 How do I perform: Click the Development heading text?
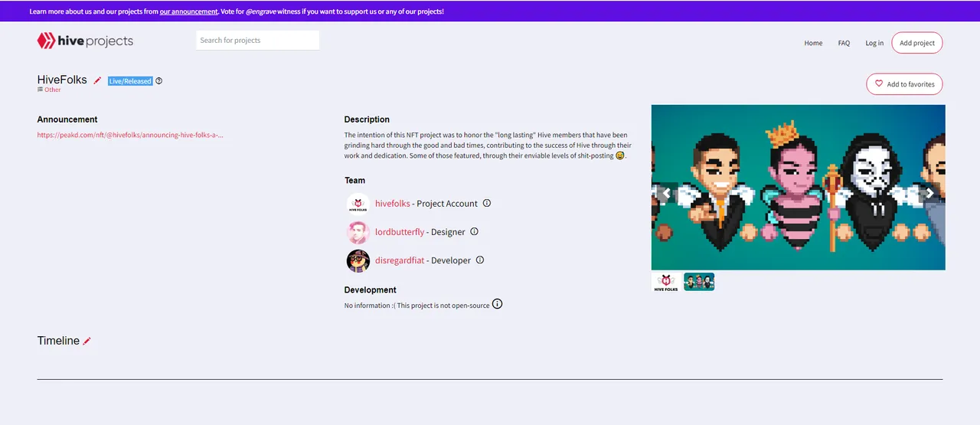point(371,290)
